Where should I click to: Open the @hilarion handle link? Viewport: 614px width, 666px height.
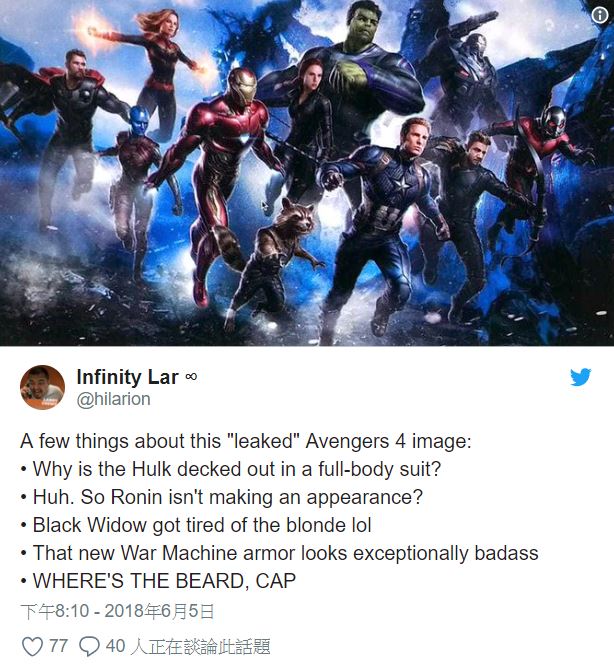[x=113, y=399]
